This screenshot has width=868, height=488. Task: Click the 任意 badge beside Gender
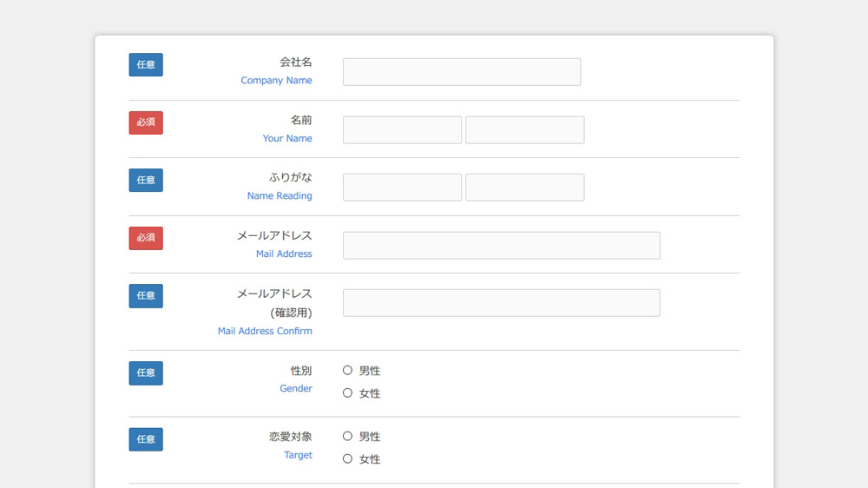146,373
